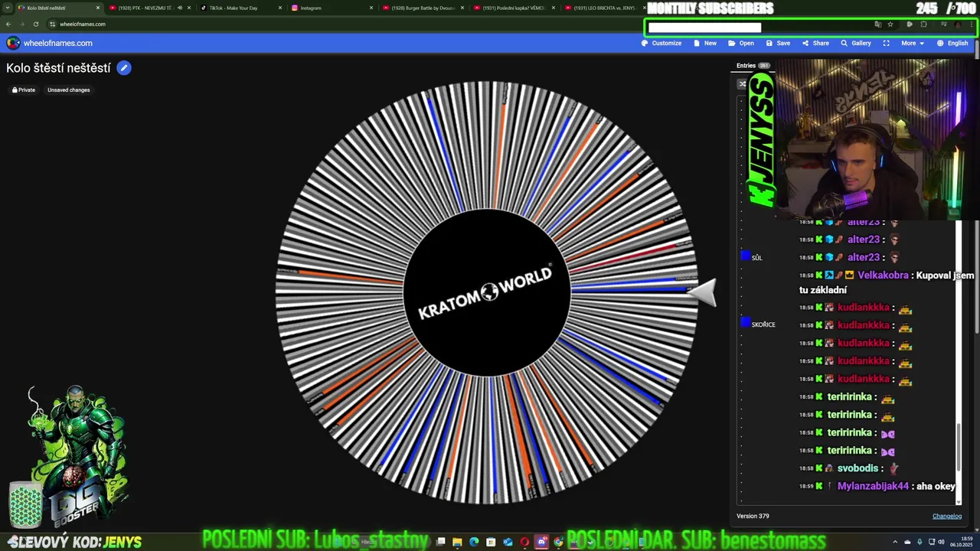Create a New wheel from toolbar
Image resolution: width=980 pixels, height=551 pixels.
pos(705,43)
